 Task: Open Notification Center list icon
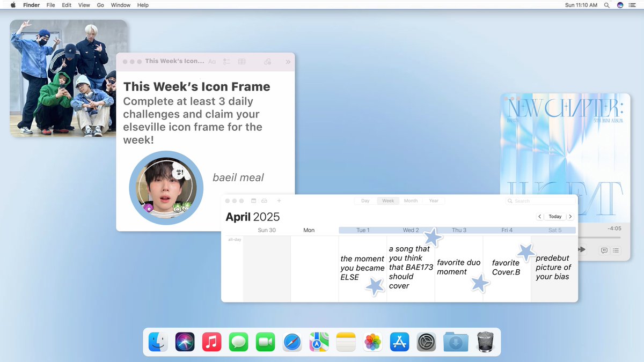(x=633, y=5)
